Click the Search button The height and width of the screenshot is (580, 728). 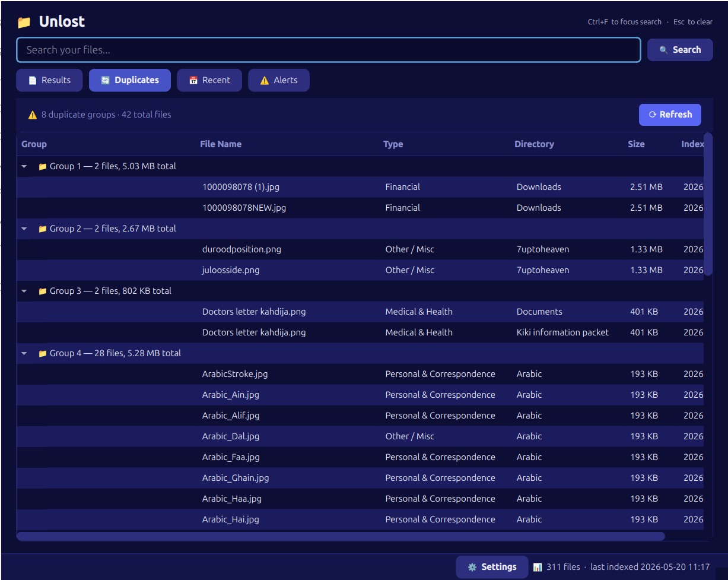pyautogui.click(x=680, y=50)
